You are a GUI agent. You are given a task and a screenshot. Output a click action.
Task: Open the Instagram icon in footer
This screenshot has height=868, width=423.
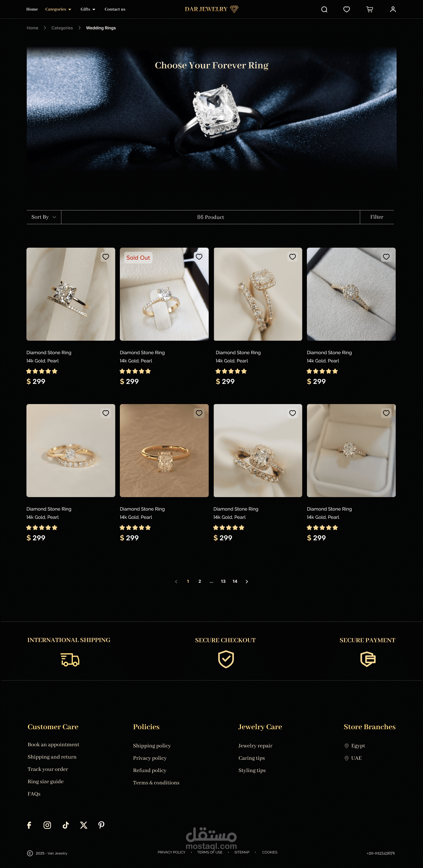coord(47,825)
